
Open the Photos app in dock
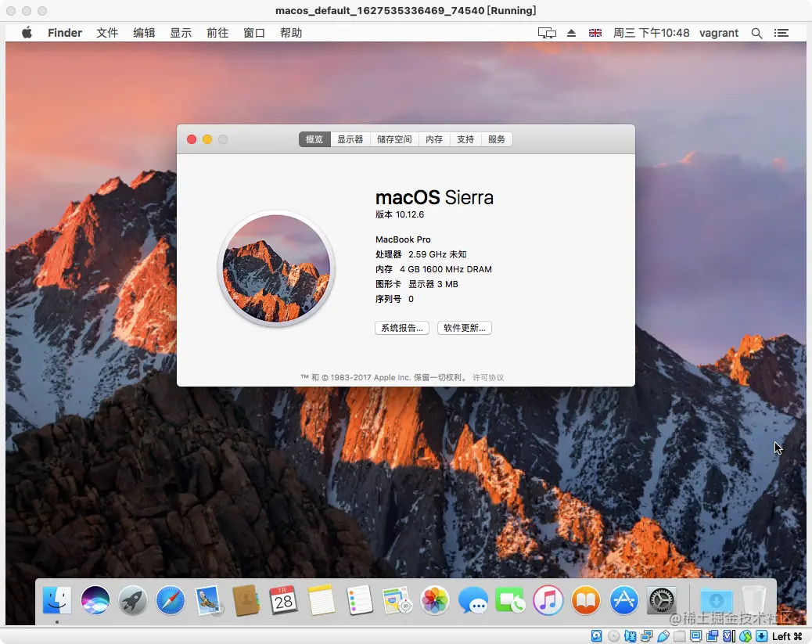pyautogui.click(x=434, y=601)
